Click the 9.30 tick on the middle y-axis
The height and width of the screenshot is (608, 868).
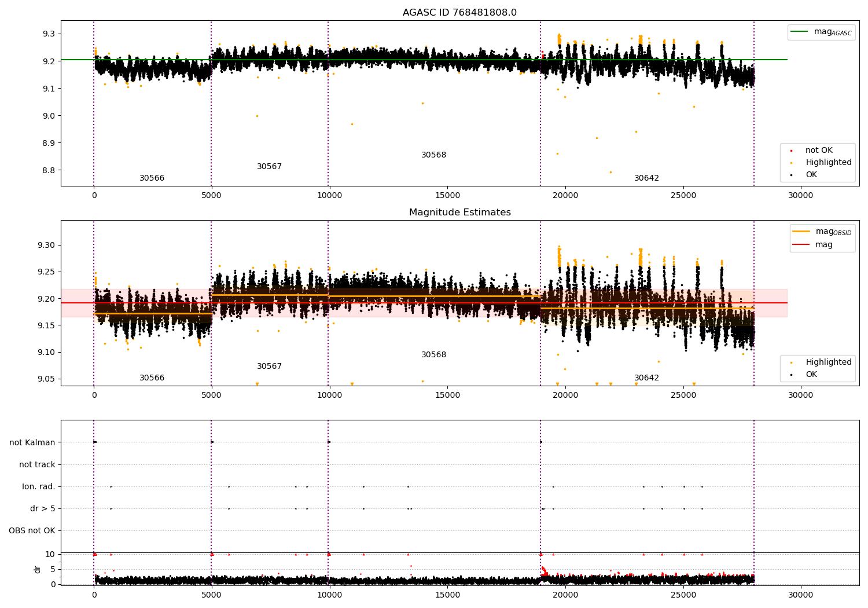(x=46, y=246)
